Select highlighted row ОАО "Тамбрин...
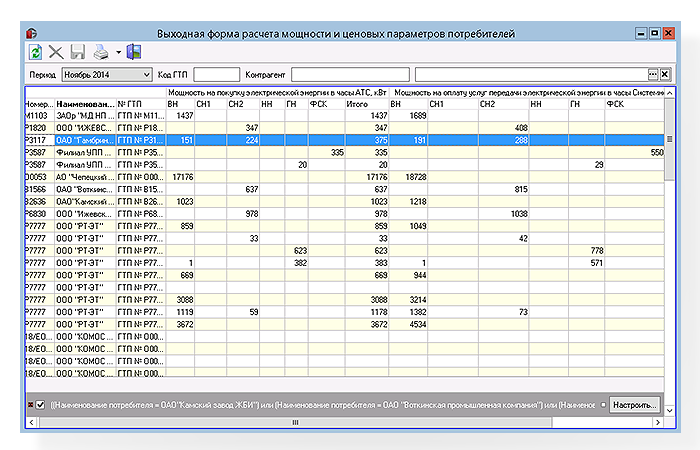Viewport: 700px width, 450px height. [x=345, y=140]
